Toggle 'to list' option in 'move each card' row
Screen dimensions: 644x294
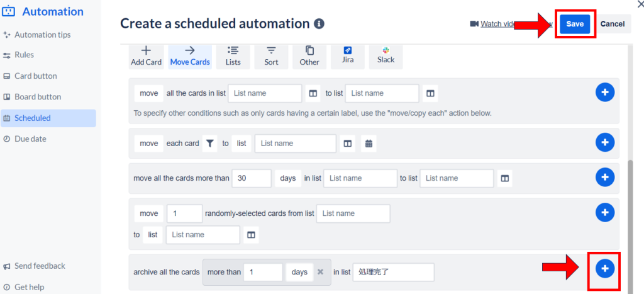point(241,144)
